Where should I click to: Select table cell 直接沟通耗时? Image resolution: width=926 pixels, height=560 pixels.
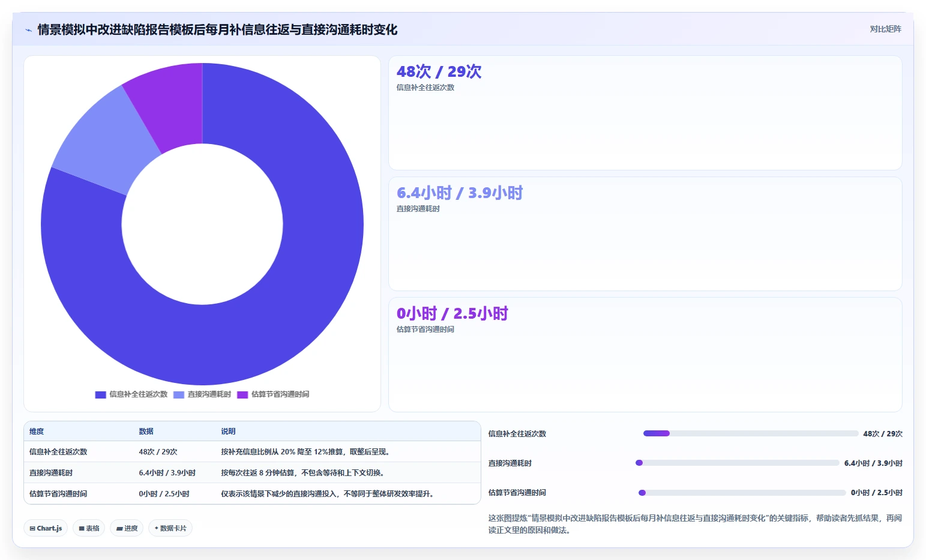click(51, 473)
